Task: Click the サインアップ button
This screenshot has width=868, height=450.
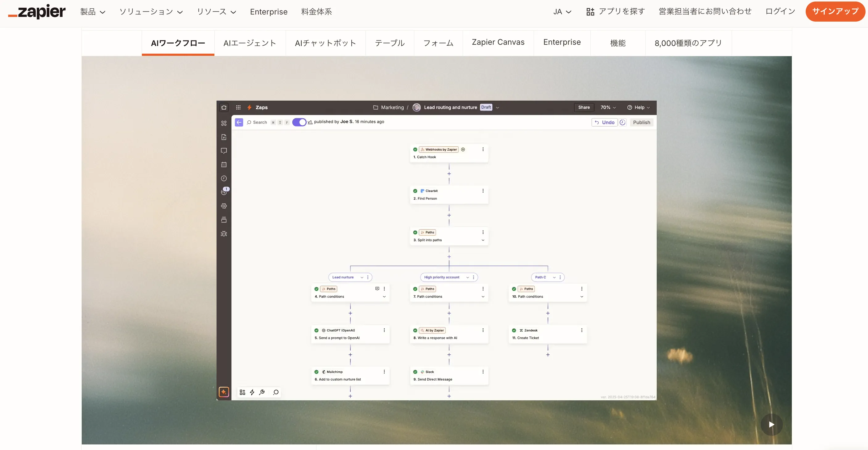Action: coord(835,11)
